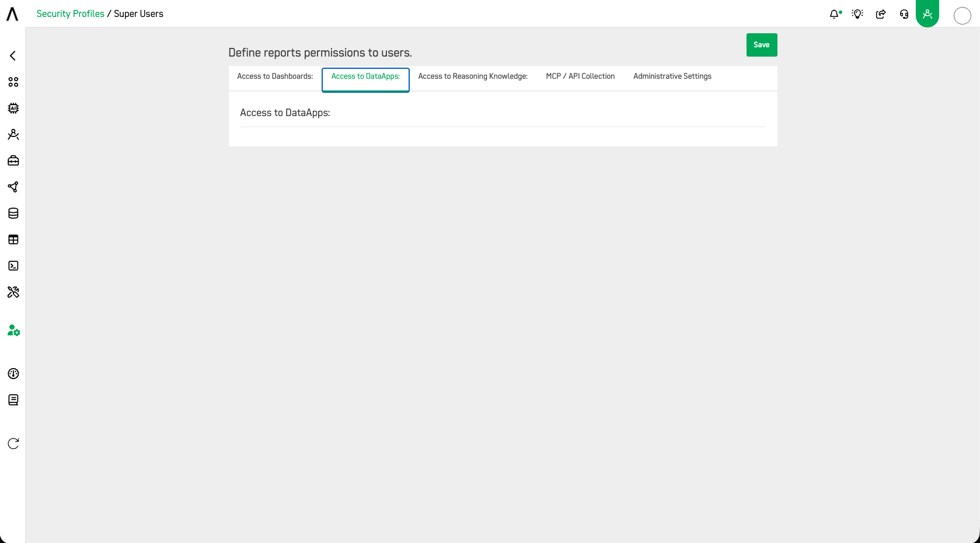The width and height of the screenshot is (980, 543).
Task: Open the documentation book icon in sidebar
Action: click(x=13, y=400)
